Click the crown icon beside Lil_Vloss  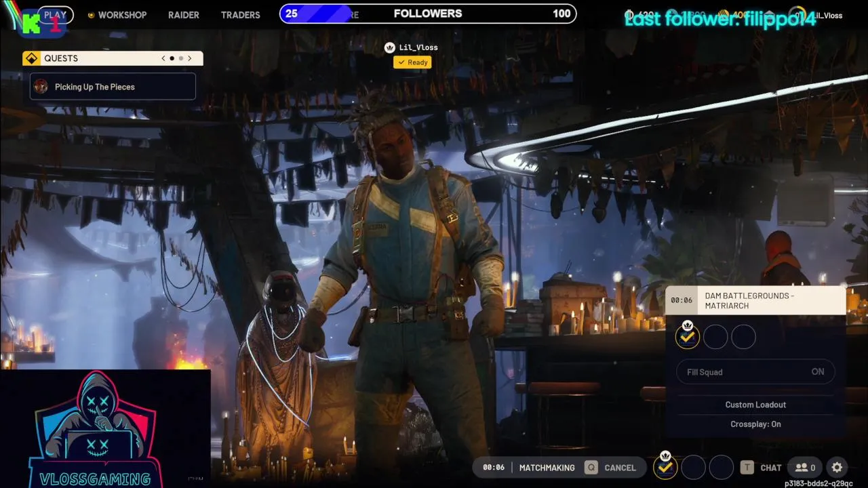click(389, 47)
